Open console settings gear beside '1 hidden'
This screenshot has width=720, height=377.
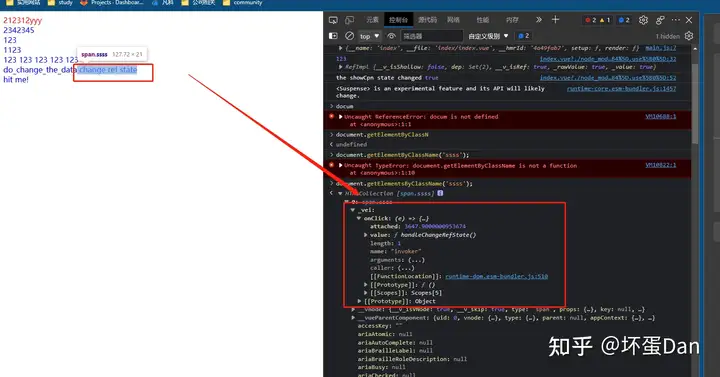tap(689, 36)
